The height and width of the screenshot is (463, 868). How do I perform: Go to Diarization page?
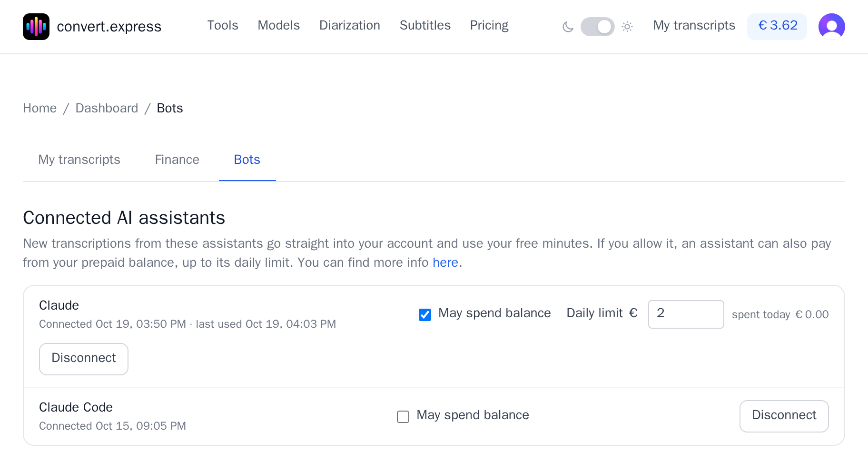(349, 25)
